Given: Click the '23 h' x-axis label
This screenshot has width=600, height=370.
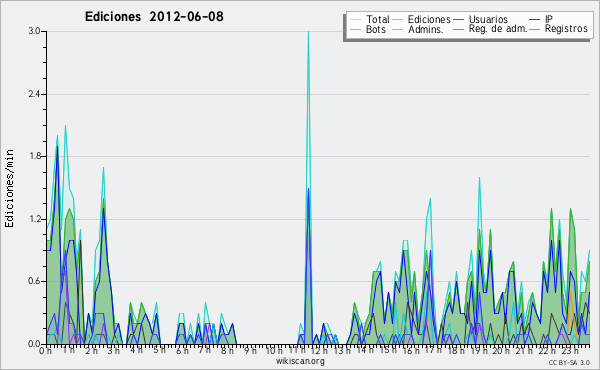Looking at the screenshot, I should [x=569, y=351].
